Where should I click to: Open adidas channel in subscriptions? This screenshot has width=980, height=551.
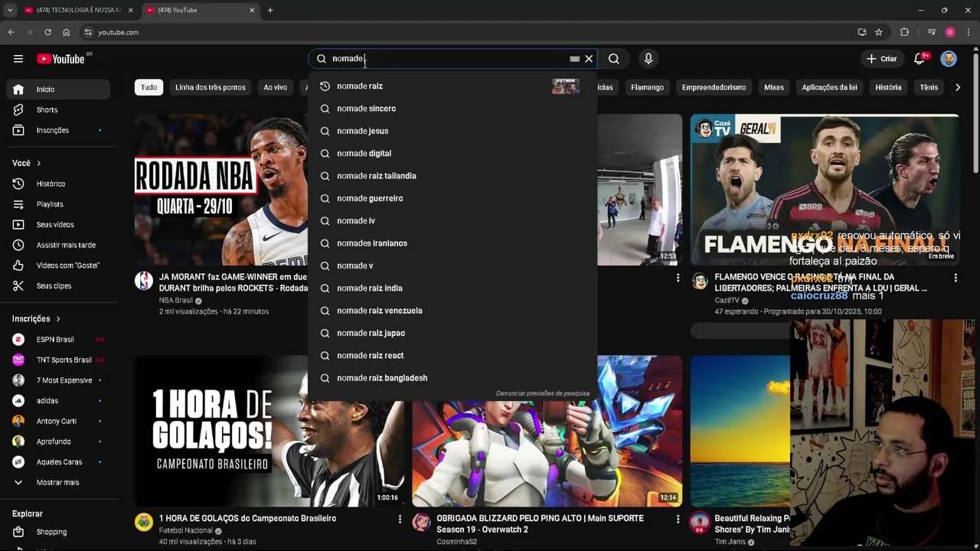(58, 401)
